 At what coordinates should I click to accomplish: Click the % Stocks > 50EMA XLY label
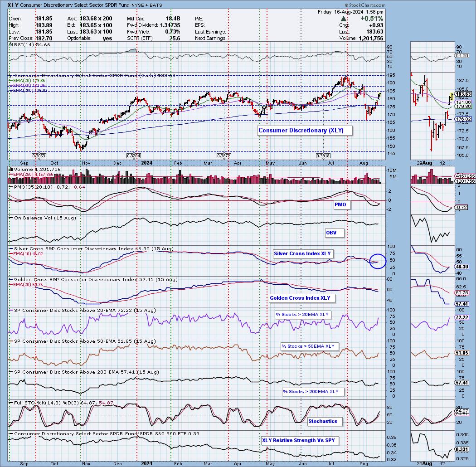click(x=307, y=346)
